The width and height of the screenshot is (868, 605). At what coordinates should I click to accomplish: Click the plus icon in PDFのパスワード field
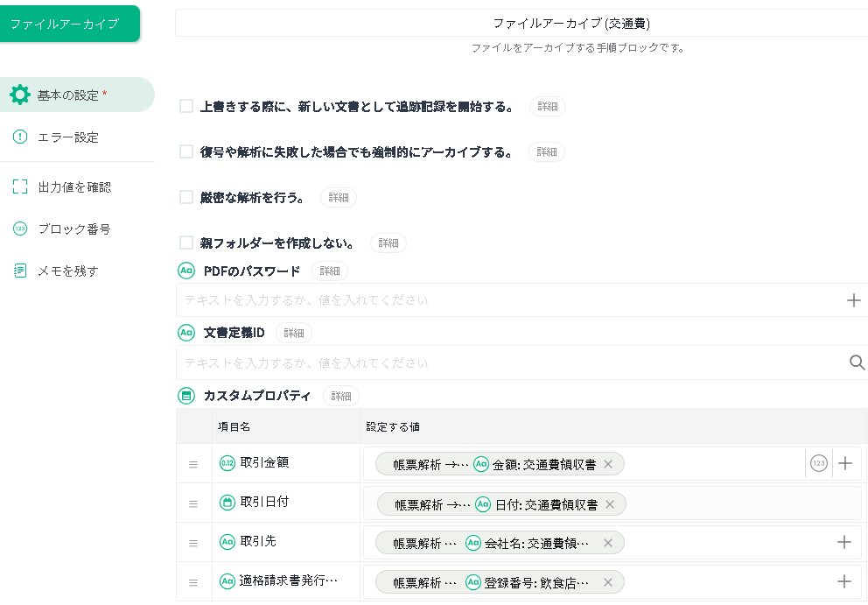(x=853, y=300)
